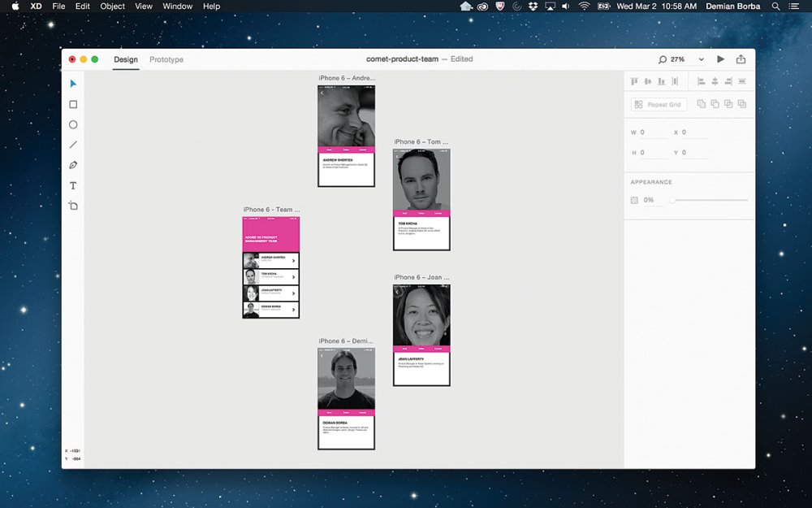This screenshot has height=508, width=812.
Task: Click the Andrew Shorten portrait artboard
Action: point(347,137)
